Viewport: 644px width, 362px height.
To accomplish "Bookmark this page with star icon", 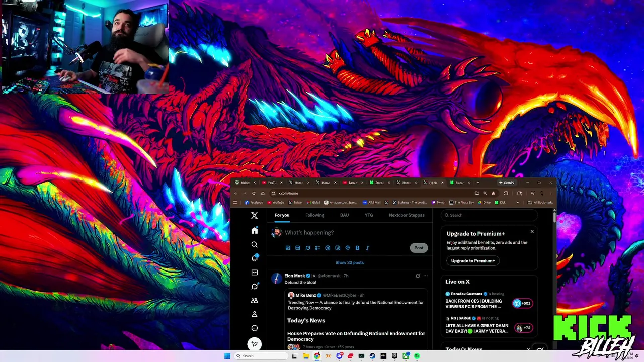I will [x=493, y=193].
